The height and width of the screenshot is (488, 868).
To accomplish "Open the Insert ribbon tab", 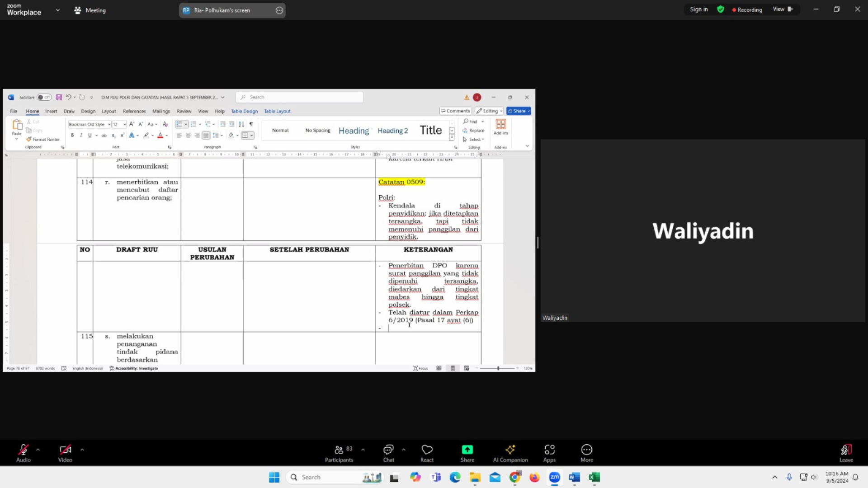I will (51, 111).
